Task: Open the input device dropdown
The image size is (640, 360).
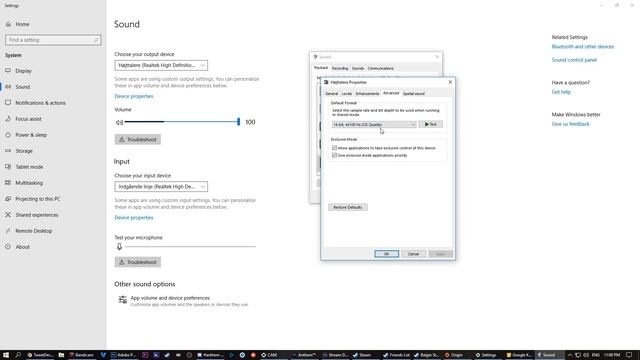Action: coord(161,187)
